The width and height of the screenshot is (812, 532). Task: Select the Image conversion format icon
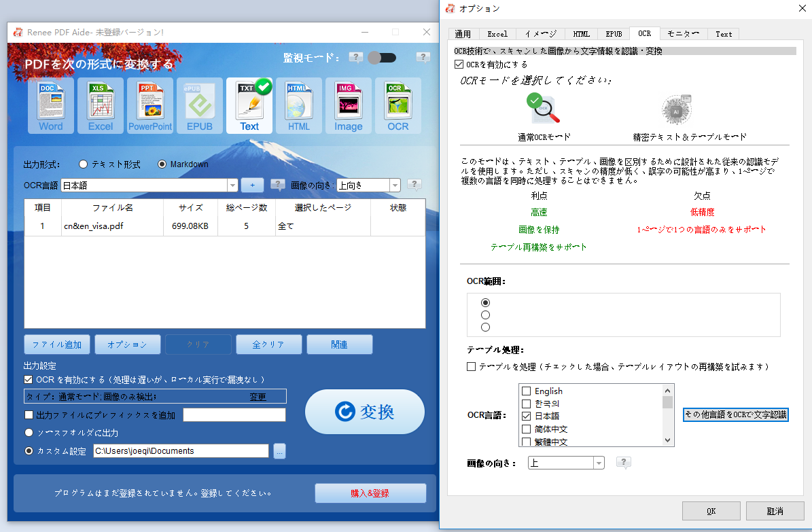click(348, 105)
